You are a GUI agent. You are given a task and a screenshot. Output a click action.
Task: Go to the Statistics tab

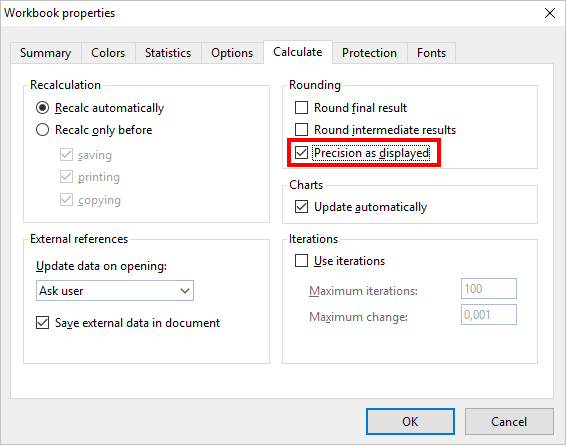coord(168,53)
